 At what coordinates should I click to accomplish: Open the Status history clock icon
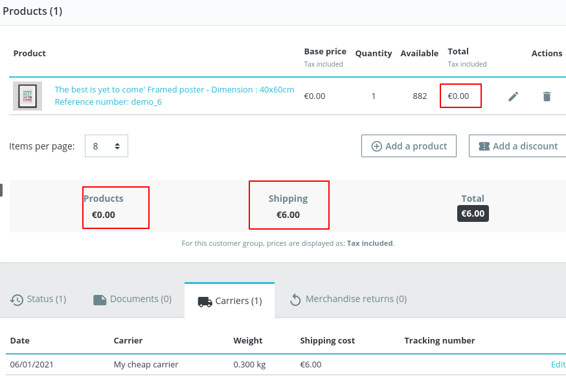click(x=16, y=299)
